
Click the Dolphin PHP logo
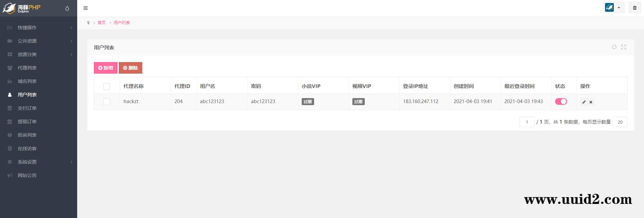(x=21, y=8)
